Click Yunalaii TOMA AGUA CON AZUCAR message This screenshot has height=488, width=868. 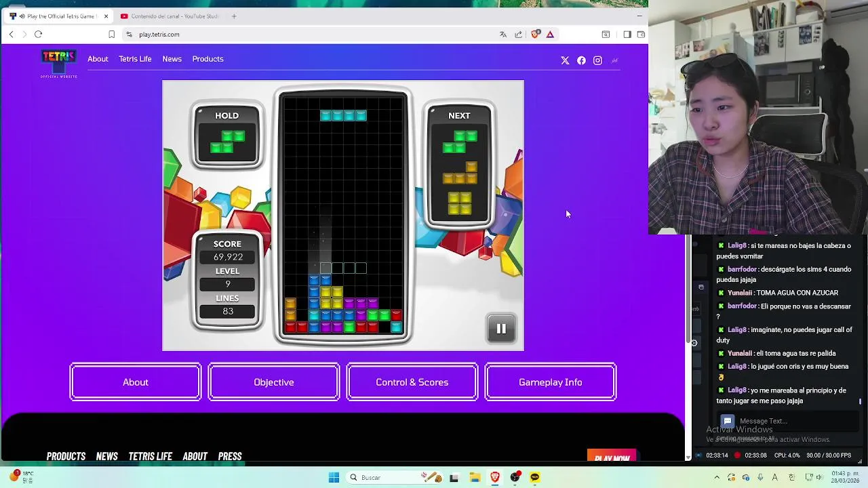778,293
